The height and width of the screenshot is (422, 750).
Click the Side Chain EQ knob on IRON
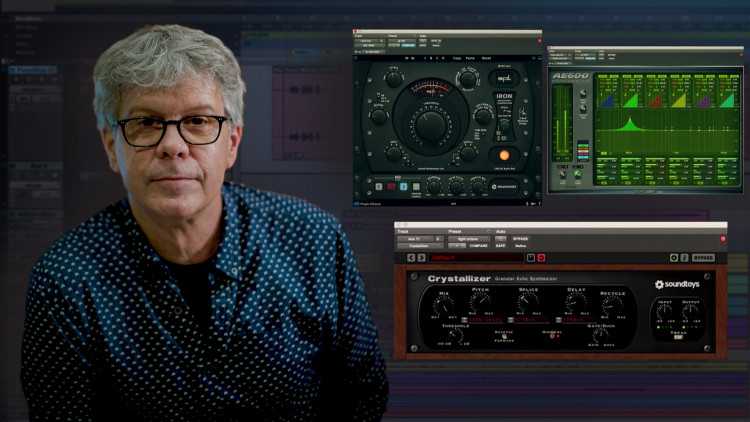click(x=484, y=116)
